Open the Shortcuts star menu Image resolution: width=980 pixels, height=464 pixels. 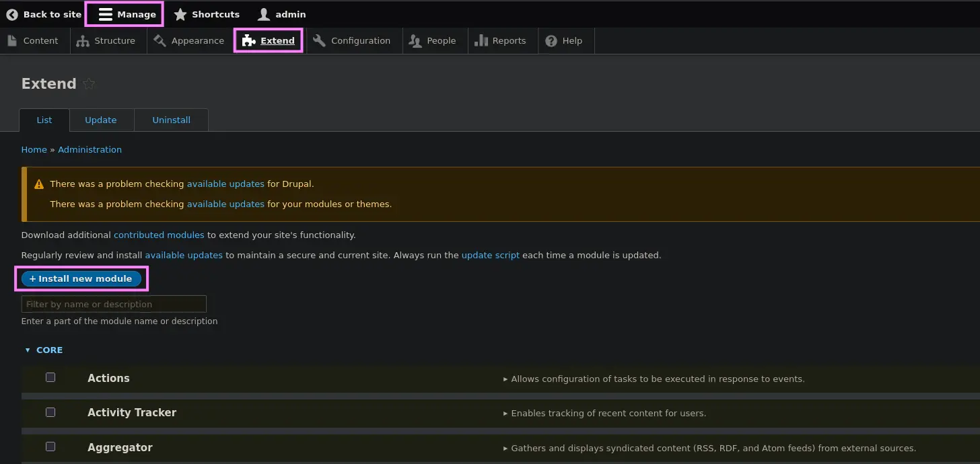[180, 14]
